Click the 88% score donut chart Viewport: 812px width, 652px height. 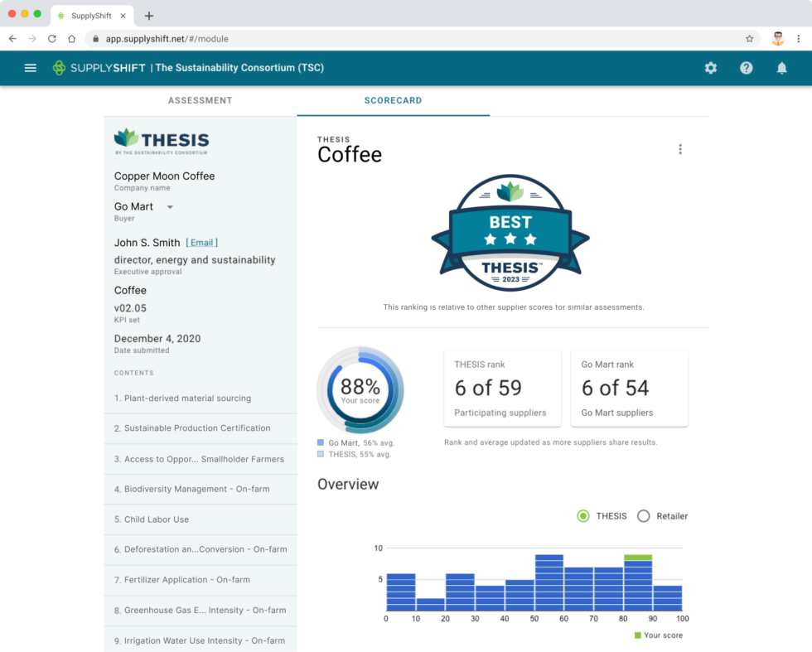(x=360, y=390)
